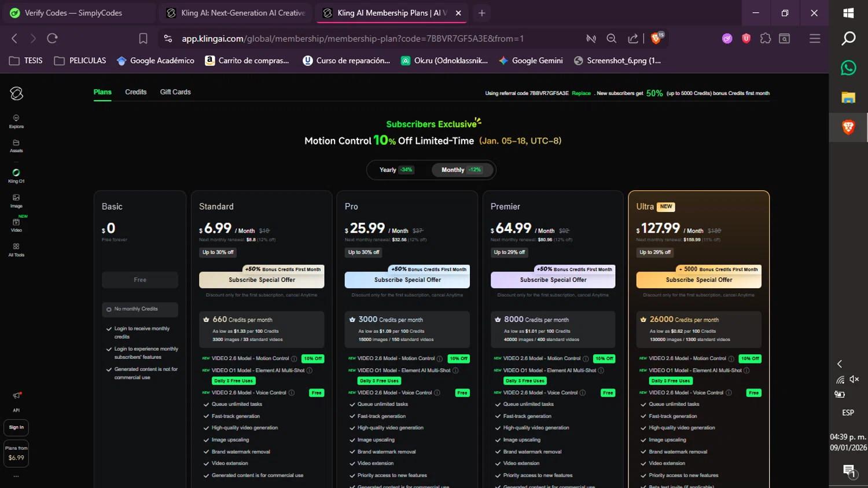868x488 pixels.
Task: Open Google Académico bookmark
Action: pyautogui.click(x=156, y=60)
